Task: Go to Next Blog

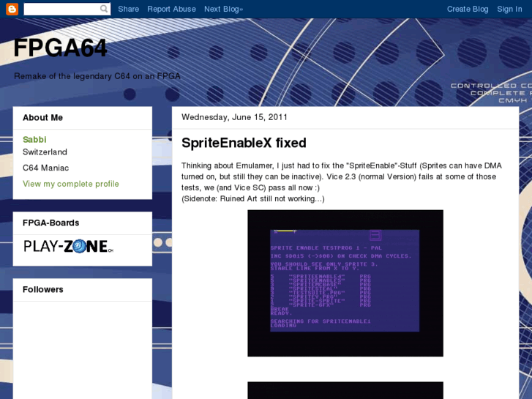Action: [x=224, y=10]
